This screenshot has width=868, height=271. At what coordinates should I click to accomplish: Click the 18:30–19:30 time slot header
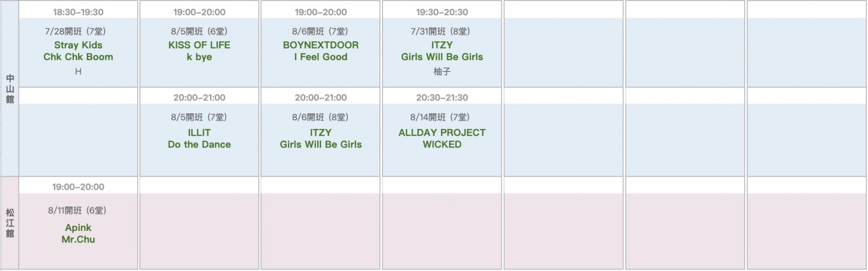78,12
